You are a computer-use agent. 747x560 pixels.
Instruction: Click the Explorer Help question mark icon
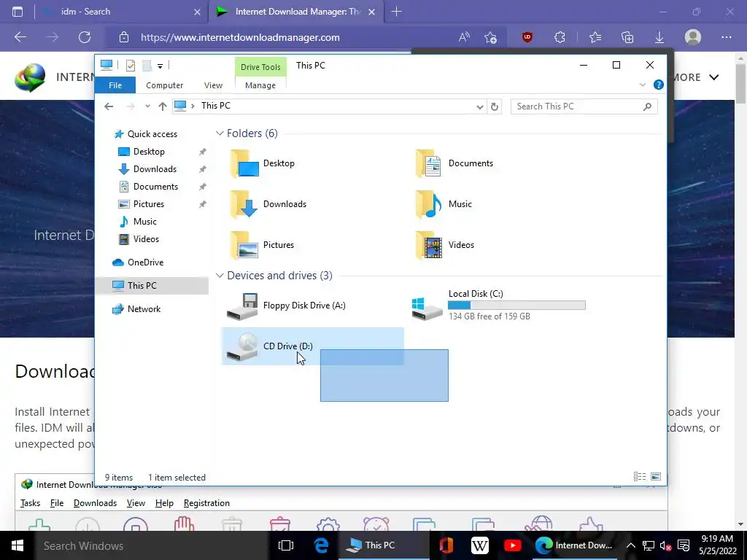[659, 85]
